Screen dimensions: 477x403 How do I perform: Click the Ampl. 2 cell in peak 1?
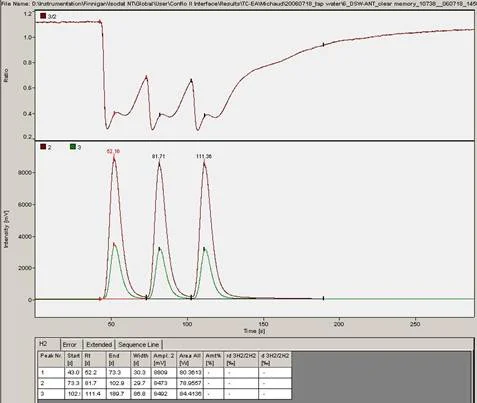click(164, 372)
